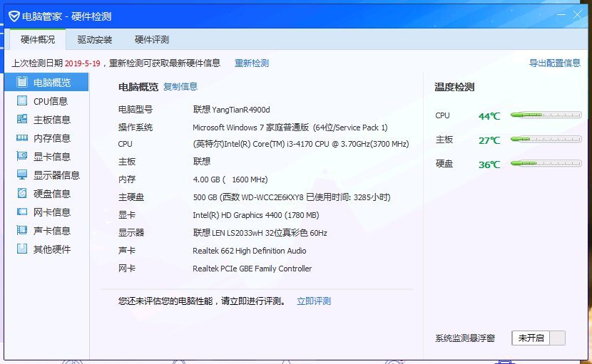Click the Intel(R) HD Graphics 4400 value

click(256, 215)
